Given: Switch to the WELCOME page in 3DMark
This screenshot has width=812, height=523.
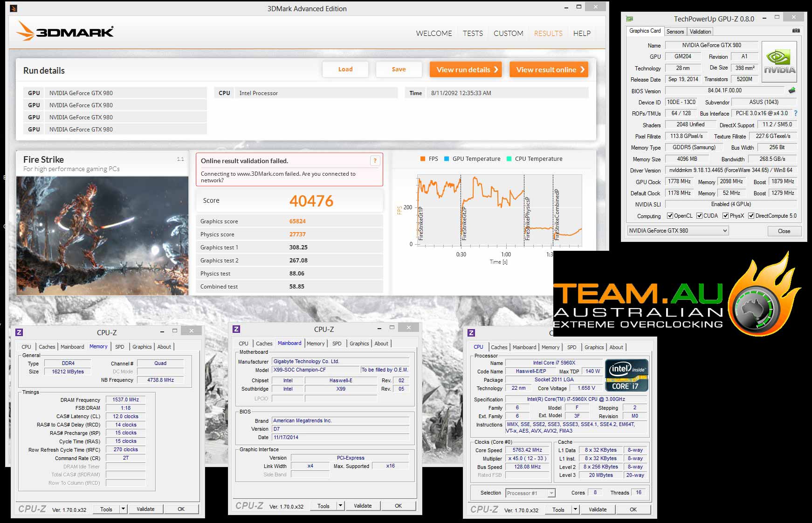Looking at the screenshot, I should 434,34.
